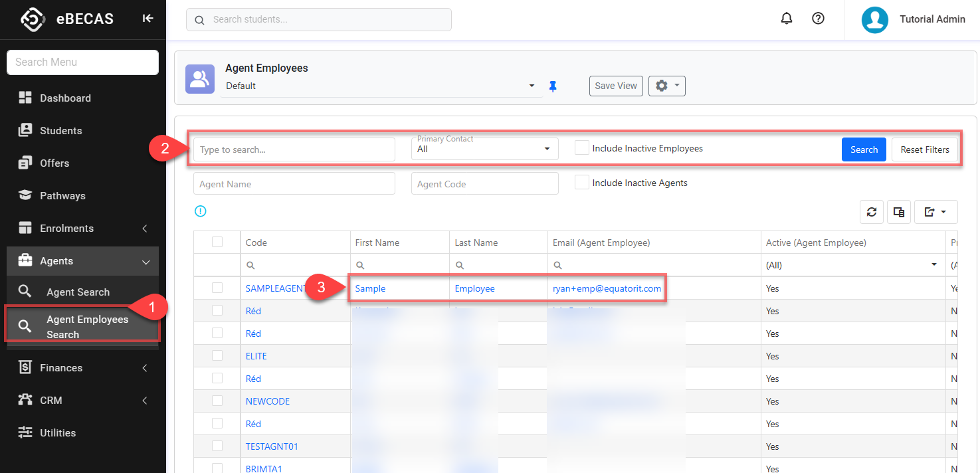Check the SAMPLEAGENT row checkbox

217,288
